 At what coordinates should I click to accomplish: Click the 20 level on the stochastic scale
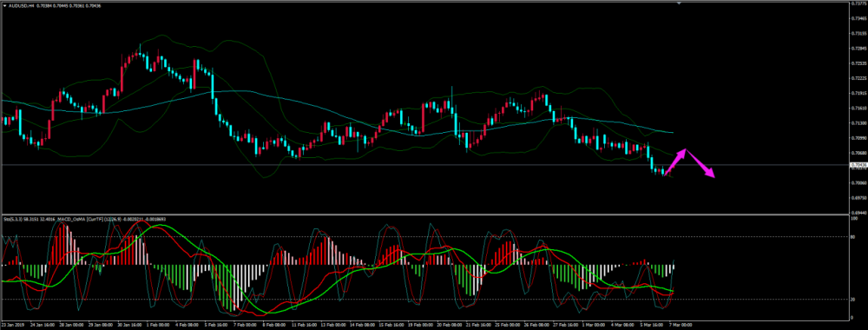(x=853, y=300)
